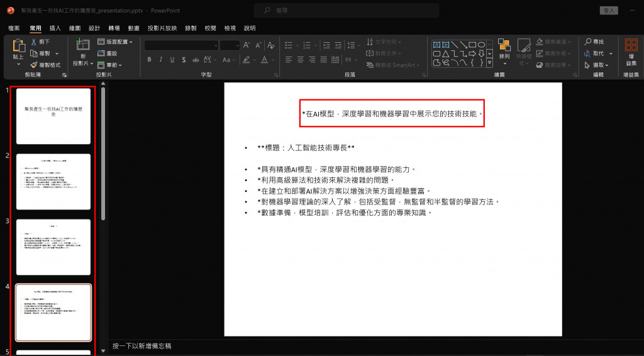Toggle Align Right for paragraph
This screenshot has width=644, height=356.
click(312, 60)
